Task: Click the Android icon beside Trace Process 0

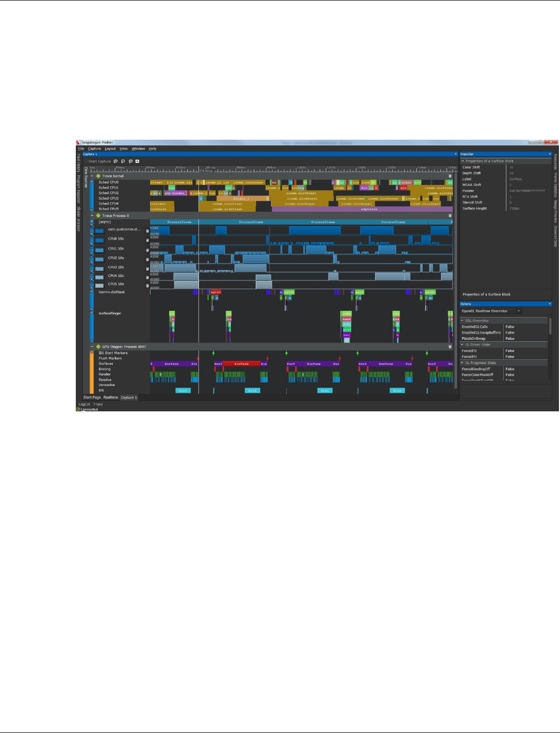Action: pos(98,215)
